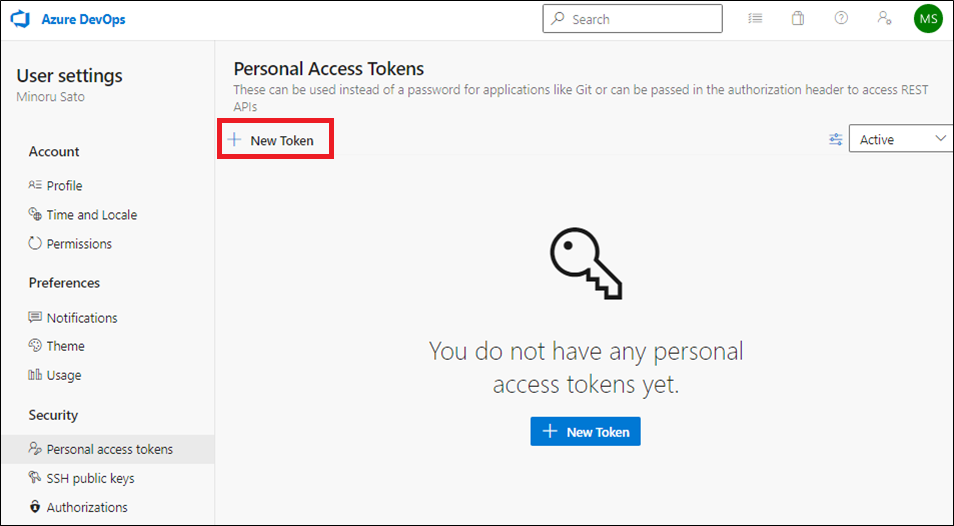Click the Azure DevOps logo icon

(x=21, y=19)
